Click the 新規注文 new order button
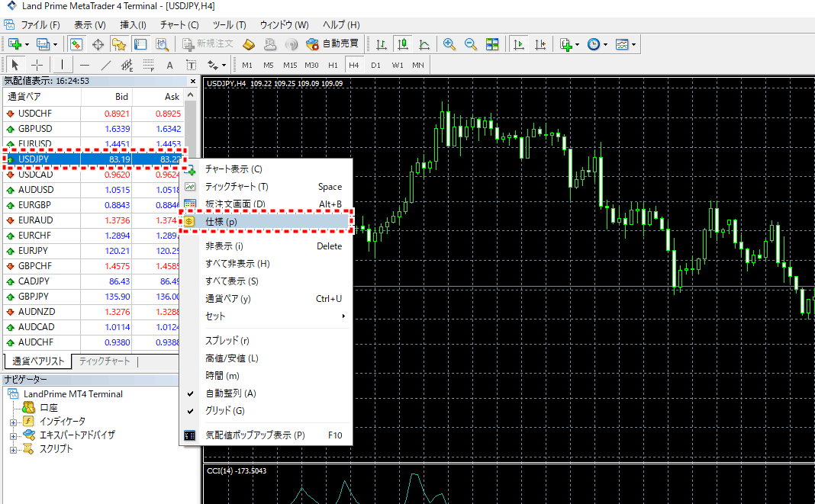This screenshot has width=815, height=504. (208, 44)
